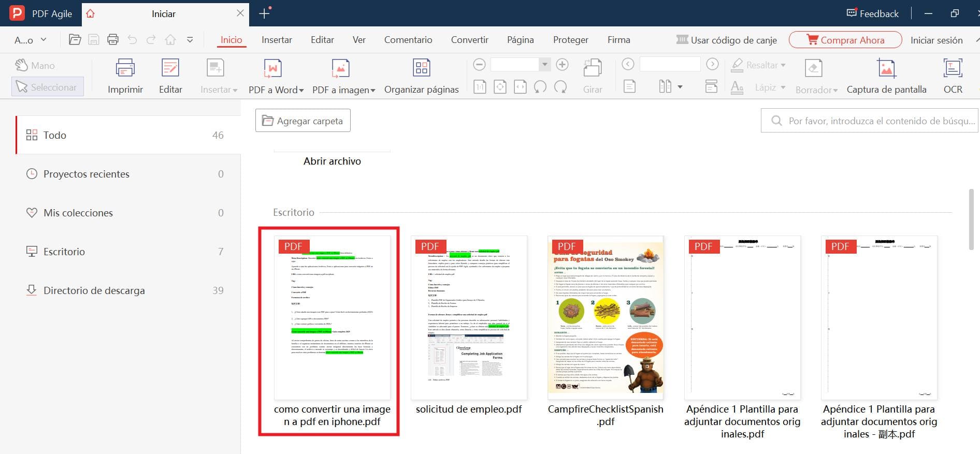This screenshot has width=980, height=454.
Task: Open the Firma tab
Action: tap(619, 40)
